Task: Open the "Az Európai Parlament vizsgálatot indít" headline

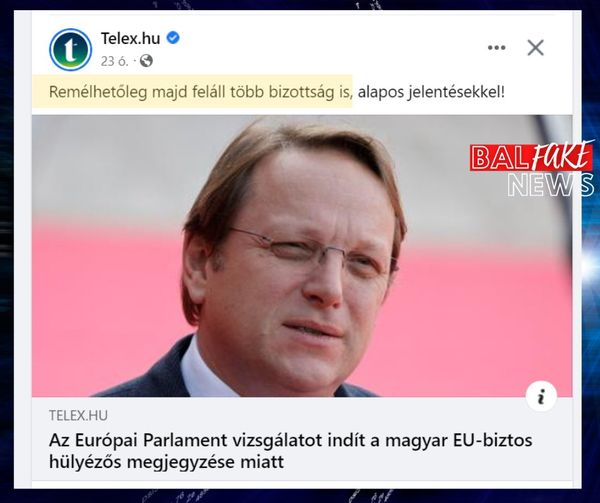Action: click(x=290, y=440)
